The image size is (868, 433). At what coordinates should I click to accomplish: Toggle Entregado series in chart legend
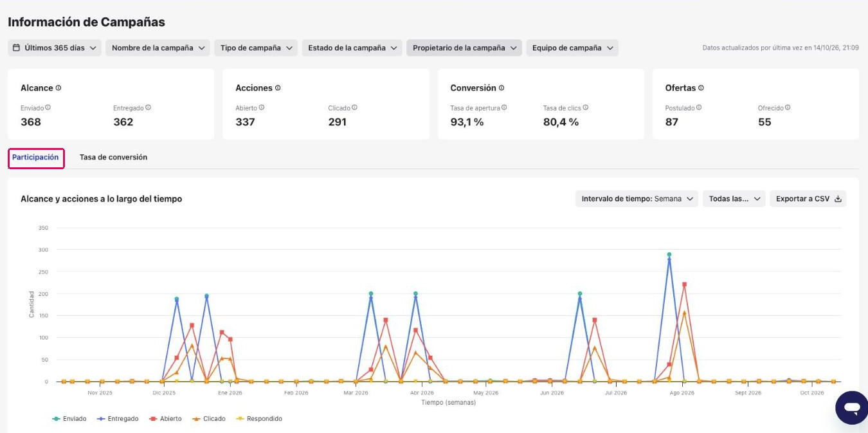pyautogui.click(x=118, y=419)
